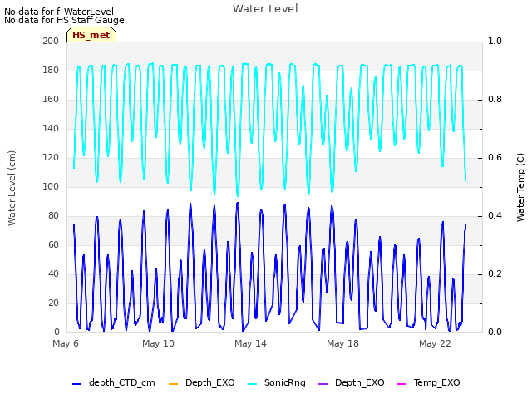
Task: Click the Water Level (cm) axis label
Action: coord(12,188)
